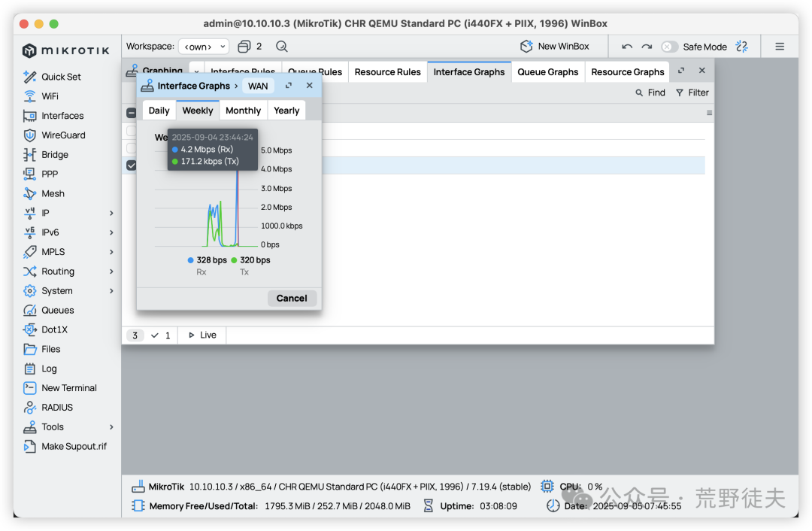
Task: Expand the System submenu
Action: (111, 290)
